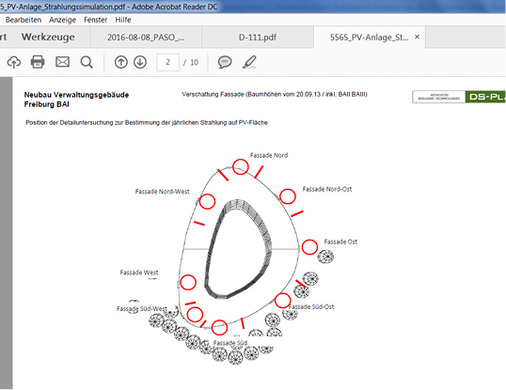Add a comment with speech bubble icon
Image resolution: width=506 pixels, height=390 pixels.
(225, 62)
